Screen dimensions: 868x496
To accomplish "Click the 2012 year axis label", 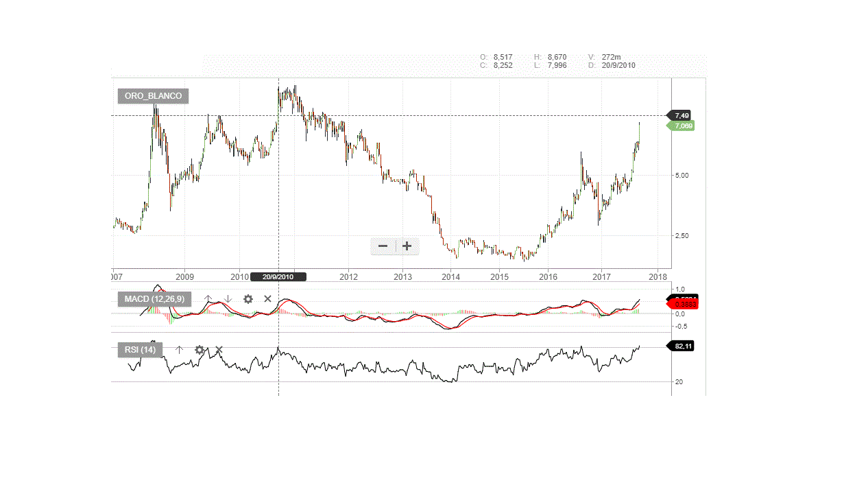I will (x=349, y=277).
